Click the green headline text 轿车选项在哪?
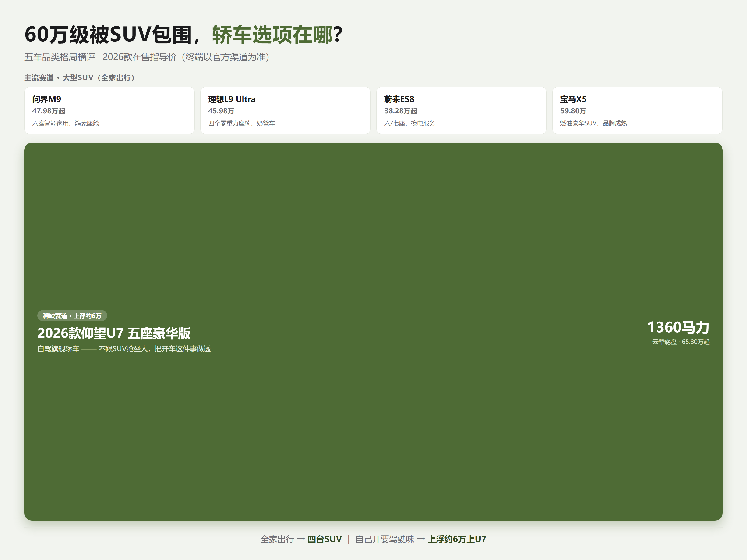 coord(278,35)
